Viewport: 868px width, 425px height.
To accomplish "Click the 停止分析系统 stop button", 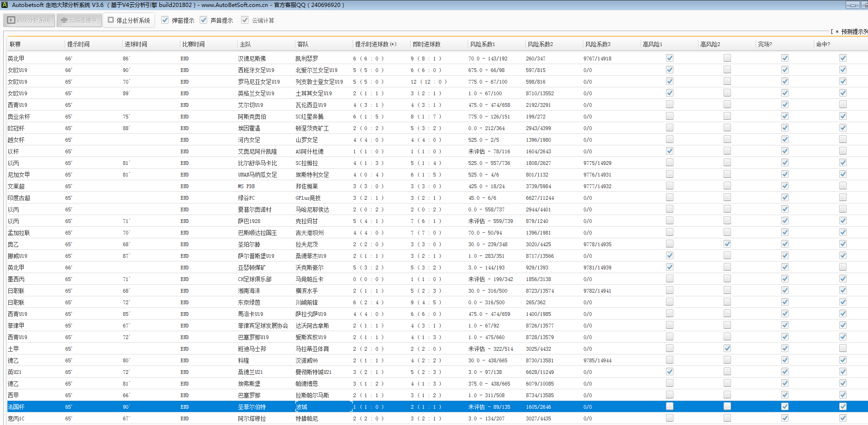I will 129,20.
